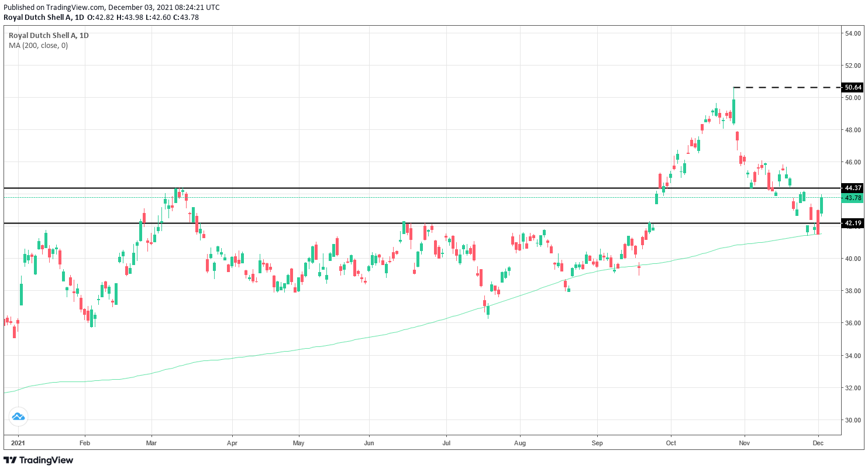Click the OHLC values in the header

tap(143, 18)
